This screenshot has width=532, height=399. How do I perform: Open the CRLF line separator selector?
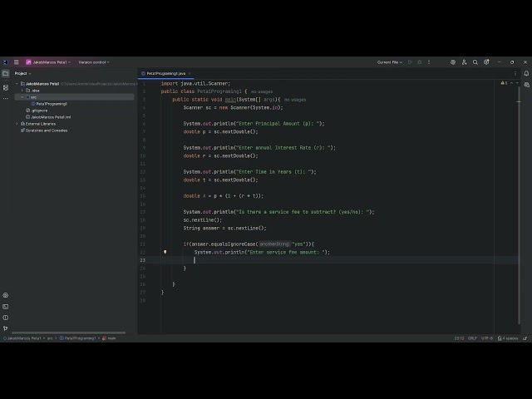pos(472,338)
